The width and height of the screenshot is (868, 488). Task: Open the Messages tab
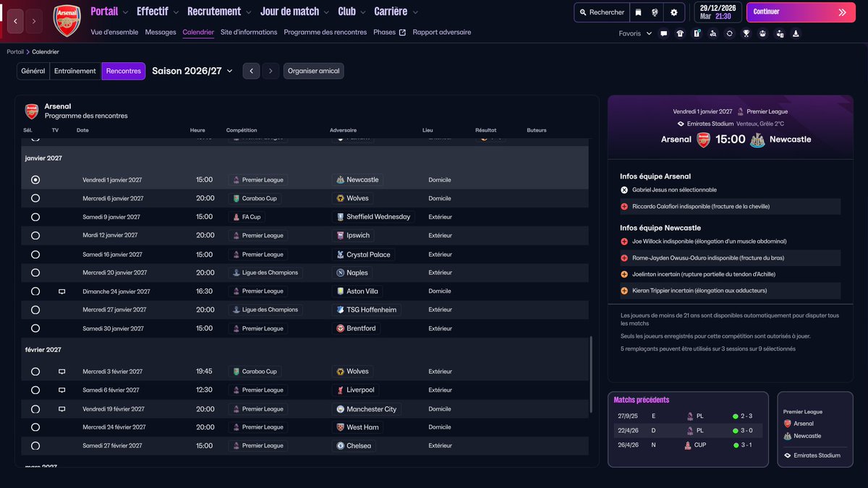tap(161, 33)
